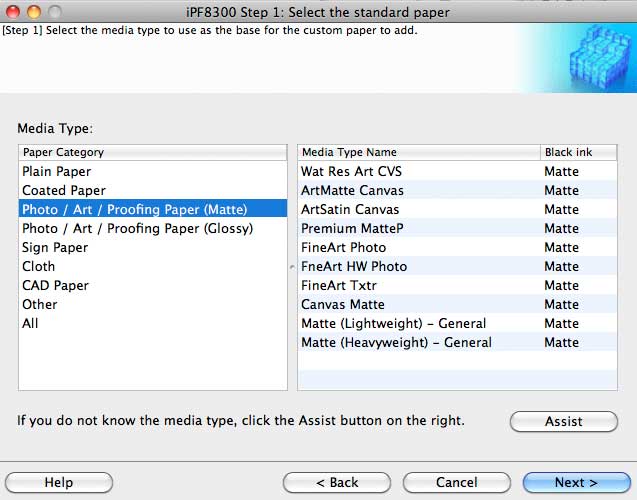Sort by Black ink column header
This screenshot has height=500, width=637.
click(578, 152)
